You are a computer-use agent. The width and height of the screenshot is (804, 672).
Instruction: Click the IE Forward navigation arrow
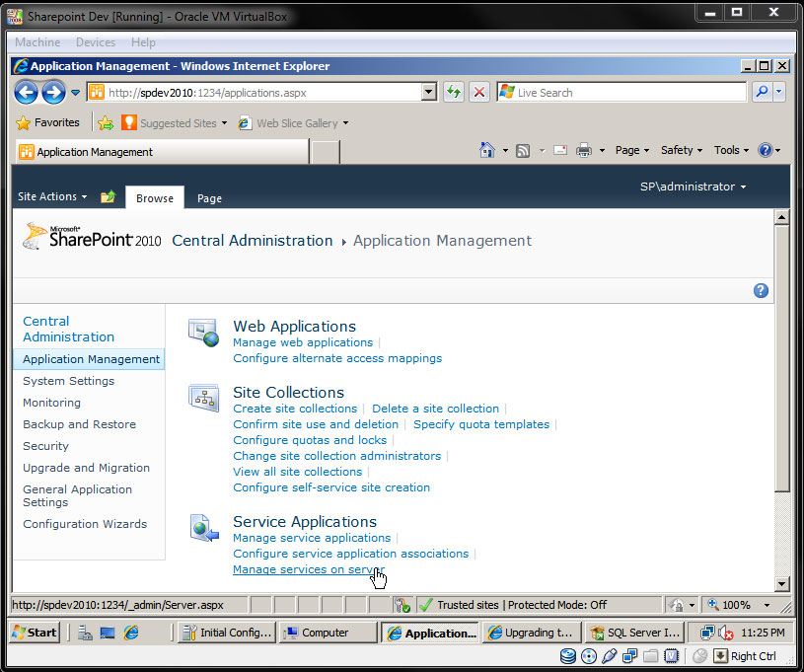tap(53, 93)
